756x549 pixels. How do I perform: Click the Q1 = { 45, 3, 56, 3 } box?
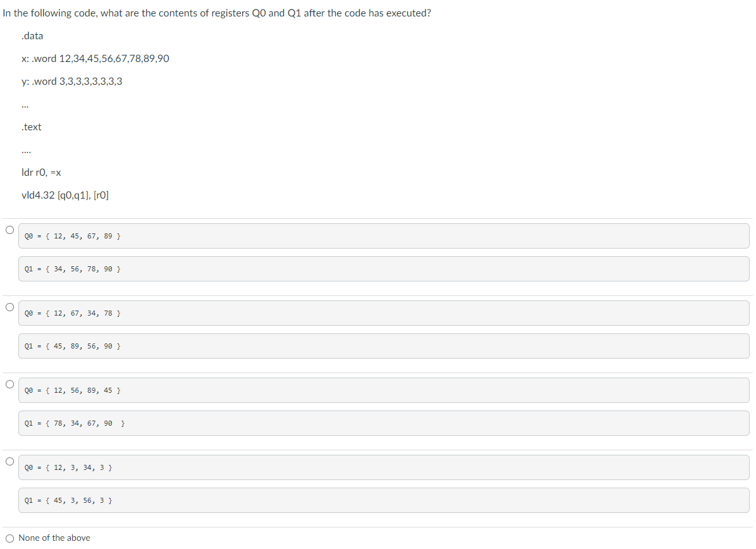pyautogui.click(x=383, y=500)
